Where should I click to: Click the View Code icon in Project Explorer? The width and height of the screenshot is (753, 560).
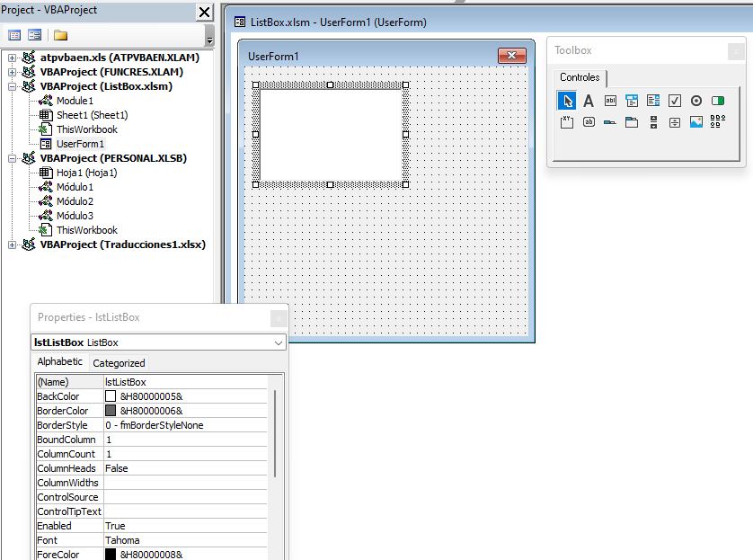(14, 35)
